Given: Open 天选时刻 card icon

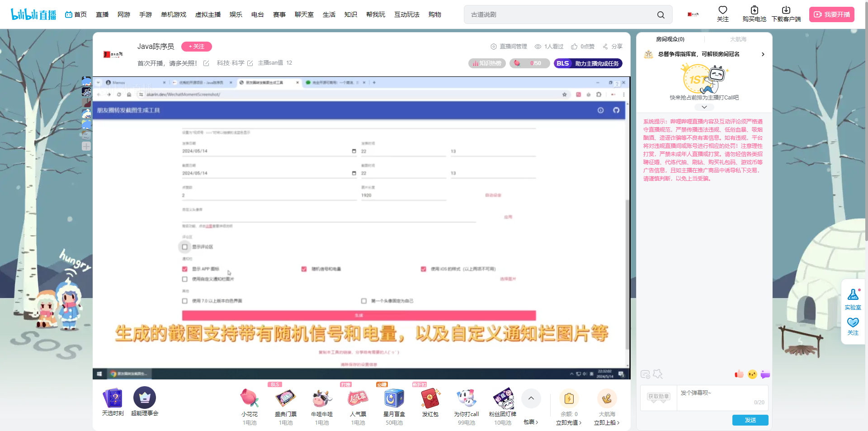Looking at the screenshot, I should coord(113,398).
